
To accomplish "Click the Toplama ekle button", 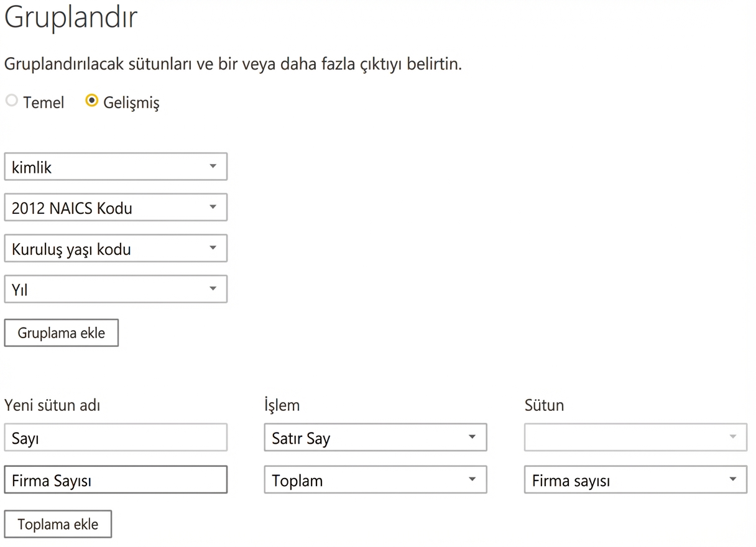I will coord(58,524).
